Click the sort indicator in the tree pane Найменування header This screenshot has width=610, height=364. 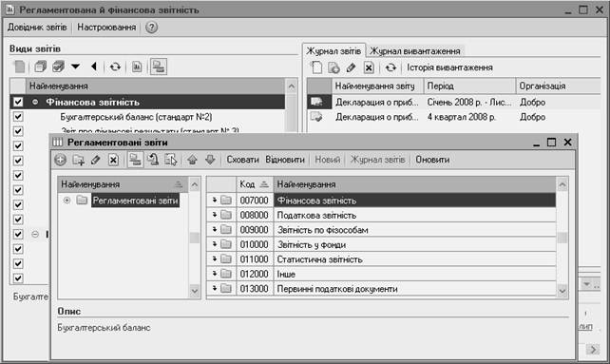pyautogui.click(x=179, y=184)
